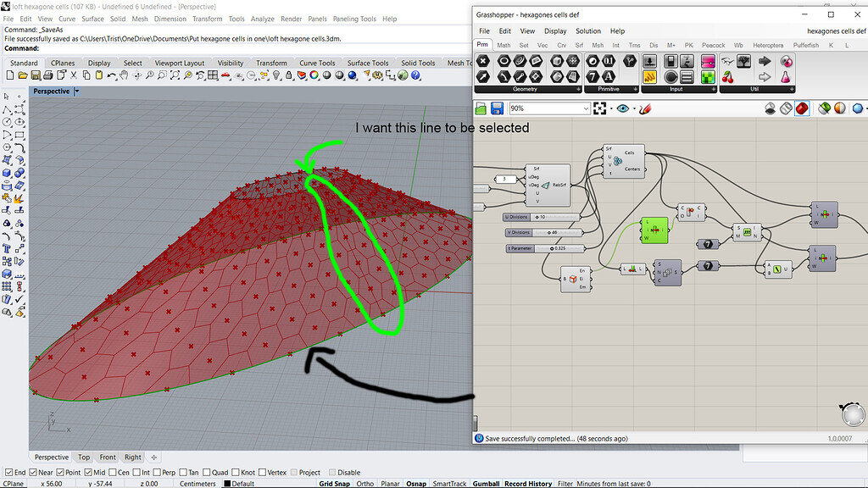Screen dimensions: 868x488
Task: Select the shaded preview red cylinder icon
Action: (801, 108)
